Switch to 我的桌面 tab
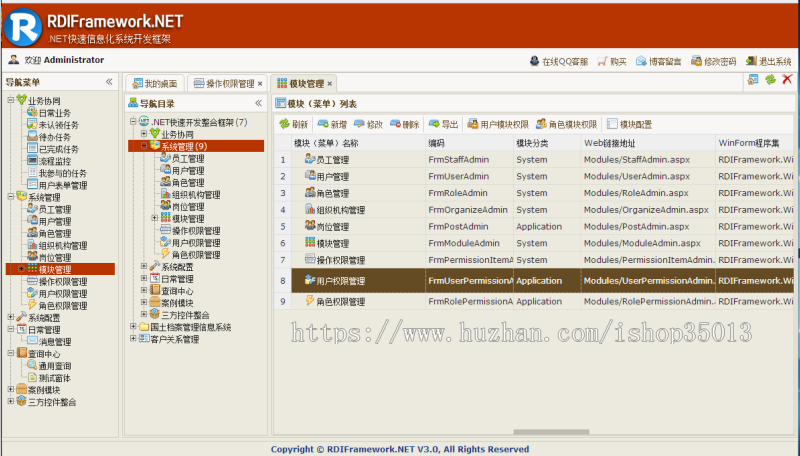Screen dimensions: 800x456 [155, 84]
